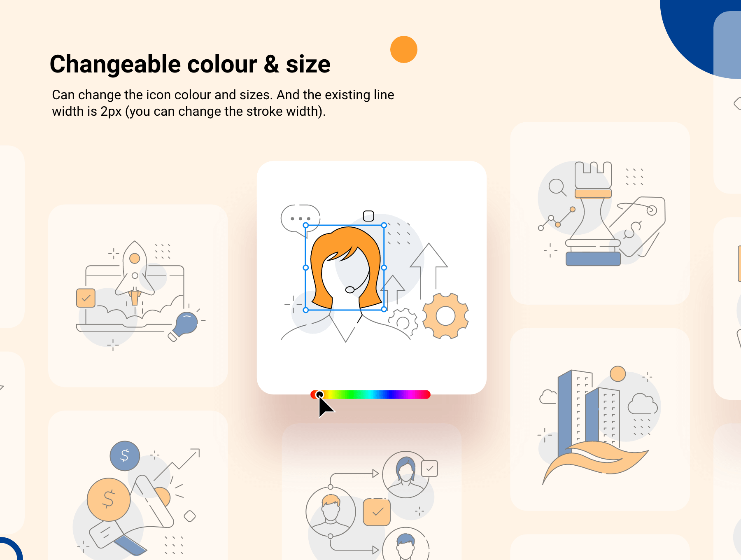Click the orange checkmark box in team workflow
This screenshot has height=560, width=741.
pos(377,512)
